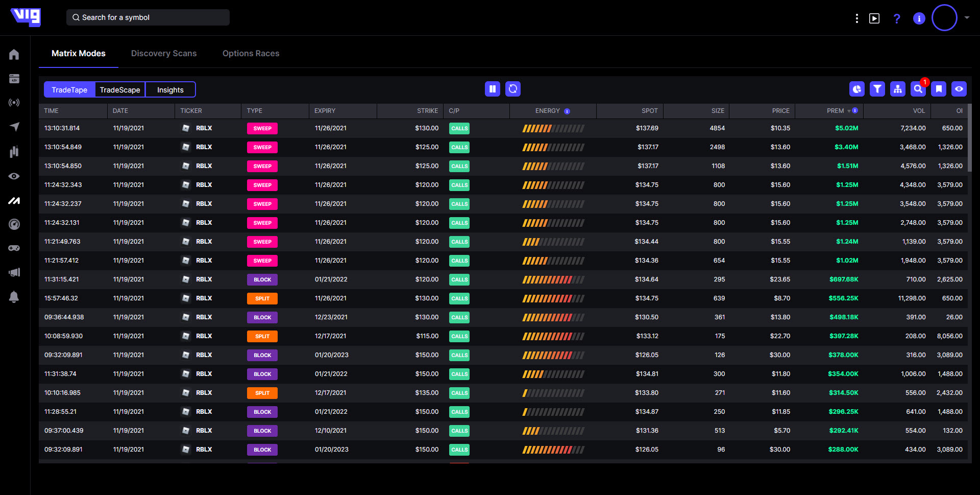Open the question mark help icon

(897, 18)
